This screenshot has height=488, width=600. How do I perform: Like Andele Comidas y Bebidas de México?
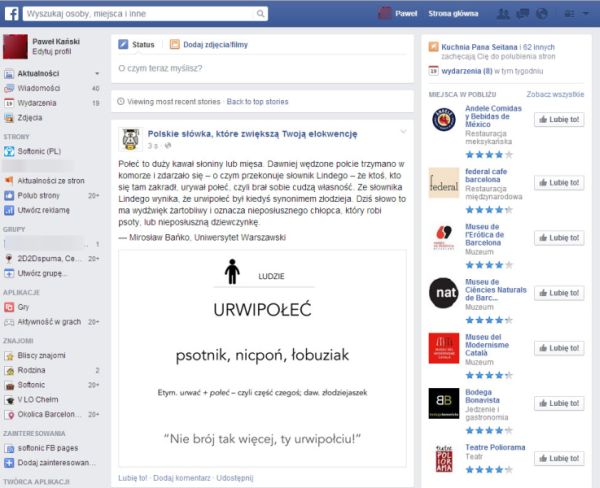pos(559,120)
